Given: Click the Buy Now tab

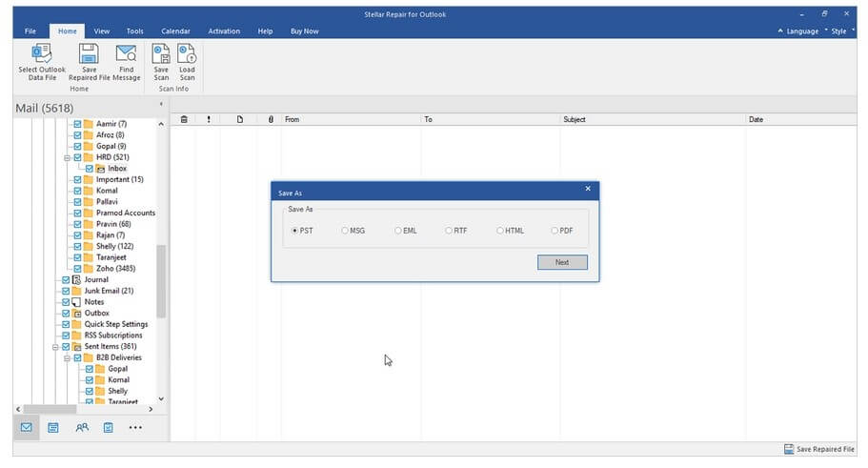Looking at the screenshot, I should [x=305, y=31].
